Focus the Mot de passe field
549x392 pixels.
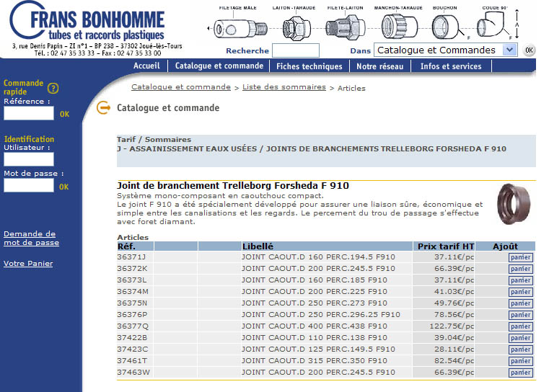(x=29, y=185)
